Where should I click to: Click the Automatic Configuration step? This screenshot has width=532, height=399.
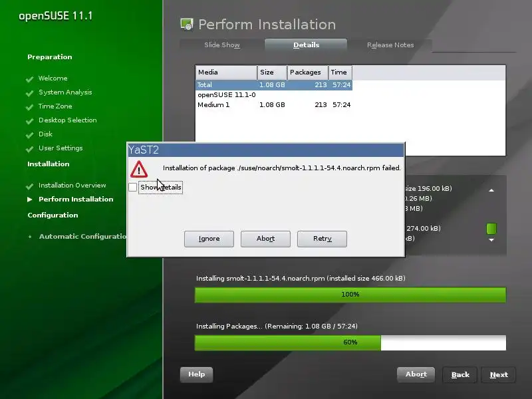pos(82,237)
